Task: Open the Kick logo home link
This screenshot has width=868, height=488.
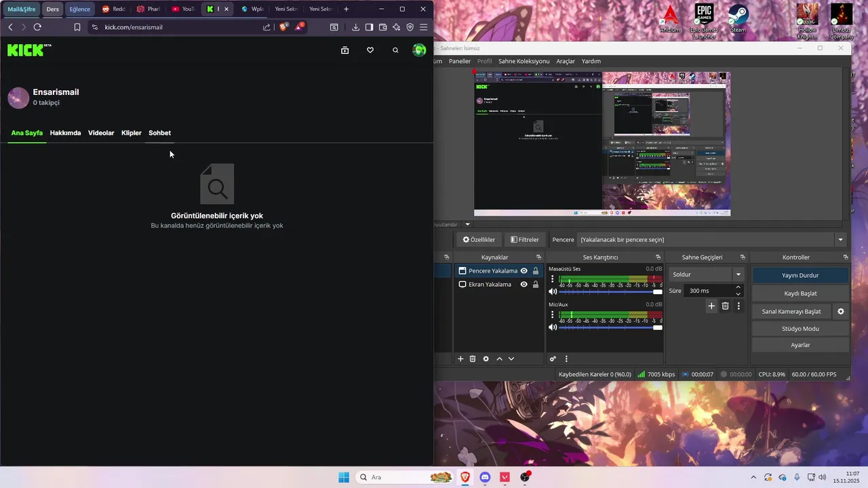Action: coord(29,49)
